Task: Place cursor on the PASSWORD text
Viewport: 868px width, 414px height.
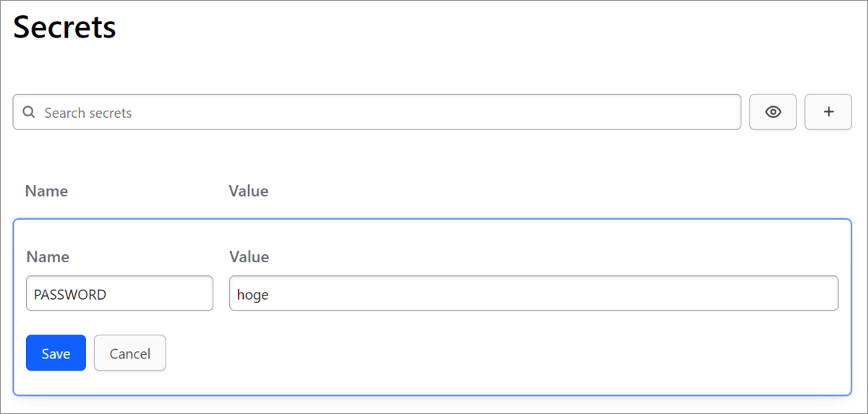Action: coord(70,295)
